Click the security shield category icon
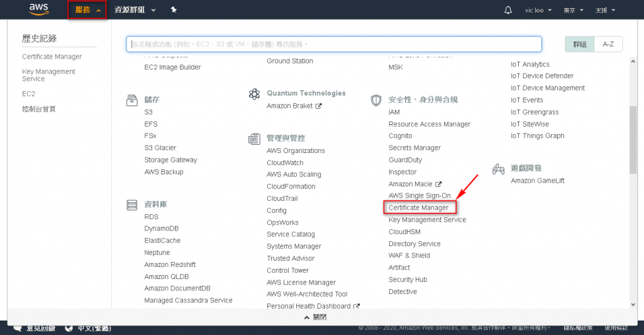Image resolution: width=644 pixels, height=335 pixels. coord(376,100)
